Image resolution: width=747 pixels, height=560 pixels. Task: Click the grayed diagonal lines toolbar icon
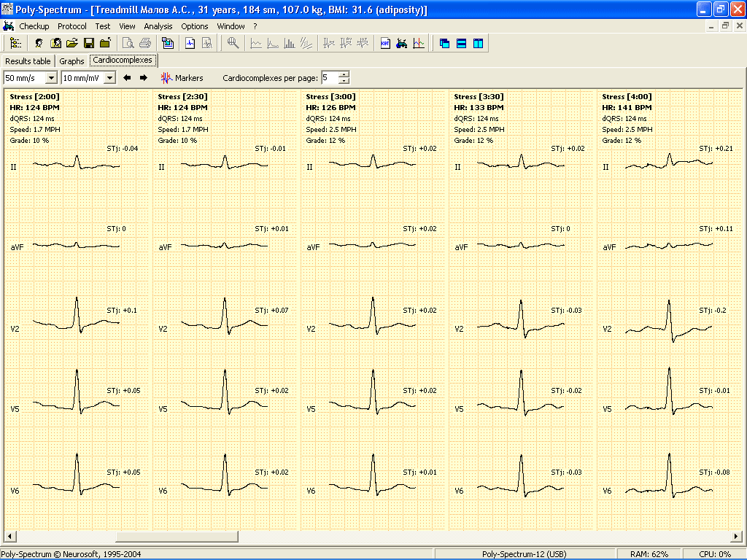pos(306,43)
